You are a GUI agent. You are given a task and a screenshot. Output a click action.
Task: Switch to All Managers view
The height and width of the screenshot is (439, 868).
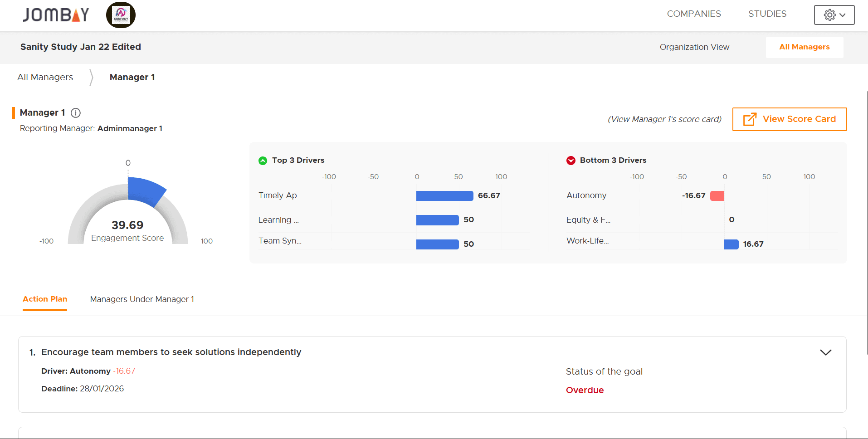tap(804, 47)
